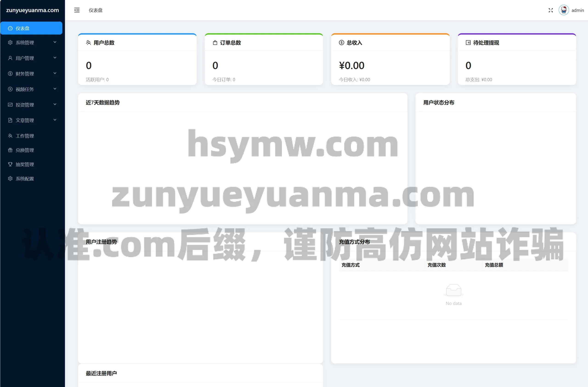
Task: Click the 系统配置 gear icon
Action: coord(10,178)
